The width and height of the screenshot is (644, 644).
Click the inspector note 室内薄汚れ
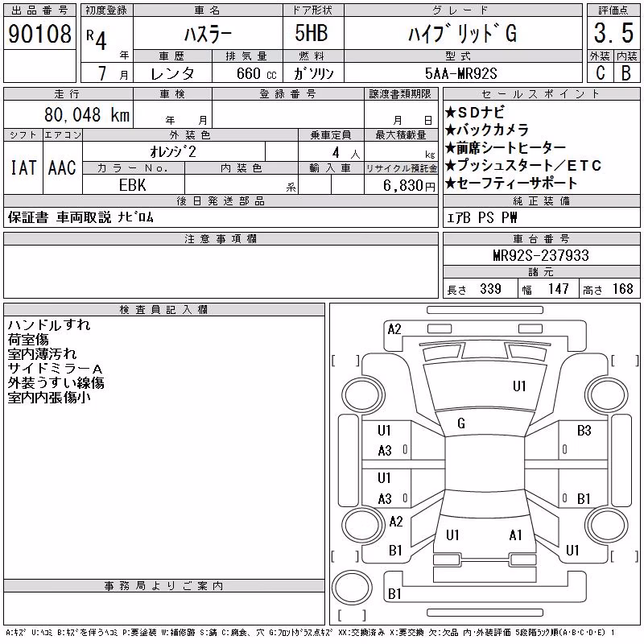(42, 353)
